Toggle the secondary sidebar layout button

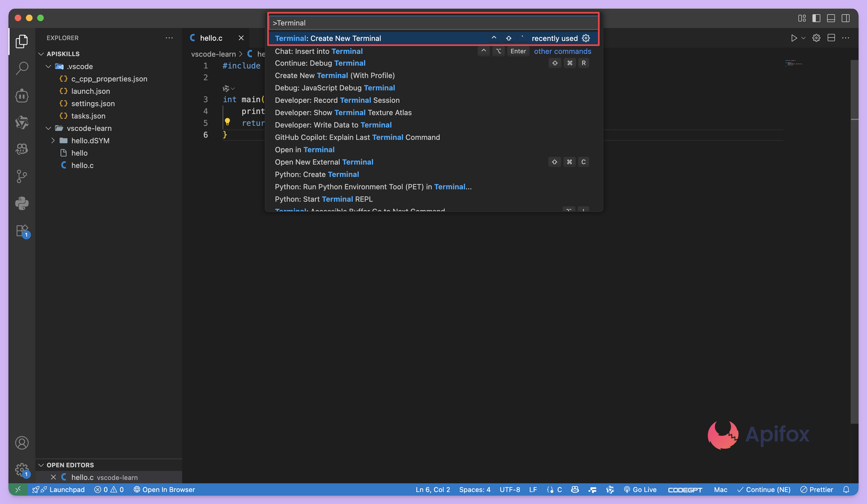846,18
